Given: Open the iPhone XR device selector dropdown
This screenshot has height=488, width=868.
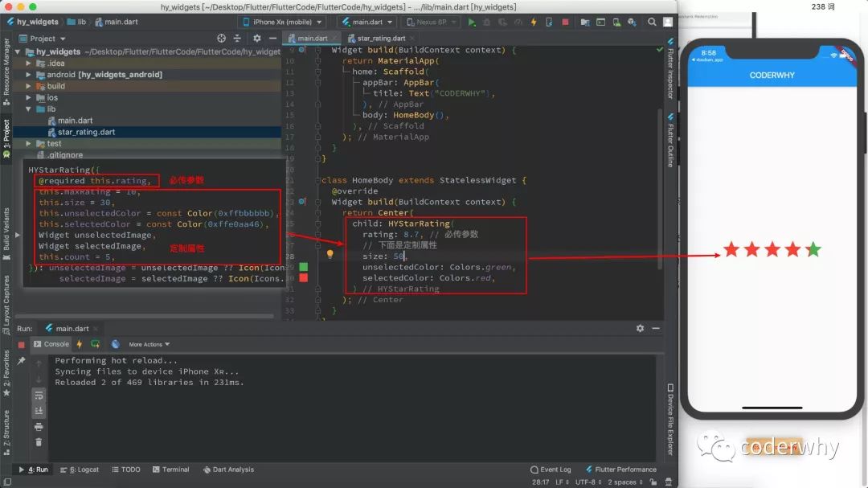Looking at the screenshot, I should coord(282,23).
